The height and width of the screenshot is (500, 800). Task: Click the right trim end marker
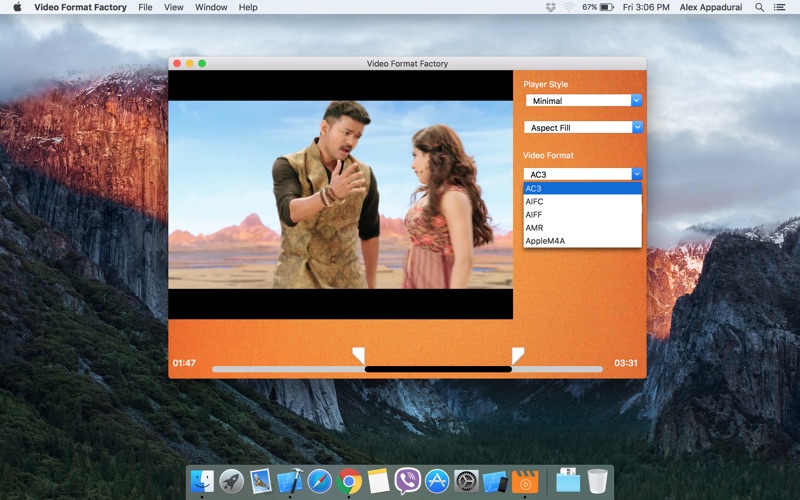tap(518, 356)
